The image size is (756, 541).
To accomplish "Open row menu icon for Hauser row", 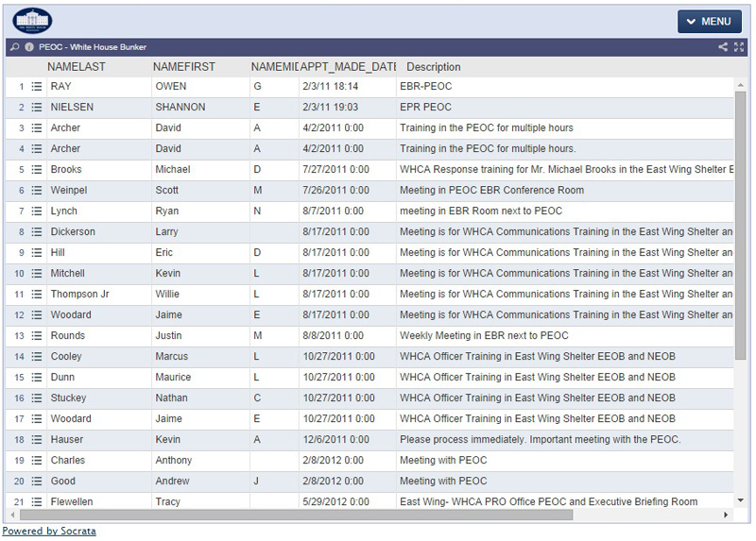I will pos(37,440).
